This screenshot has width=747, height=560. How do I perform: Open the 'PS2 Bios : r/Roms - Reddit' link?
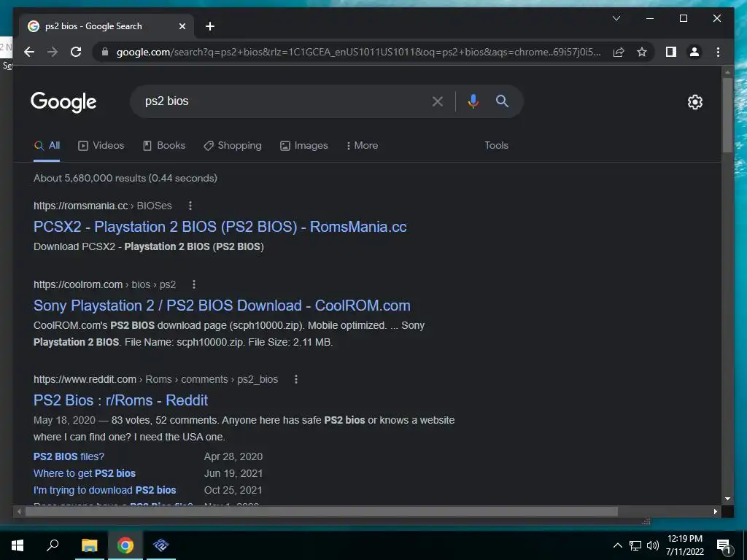pyautogui.click(x=120, y=400)
